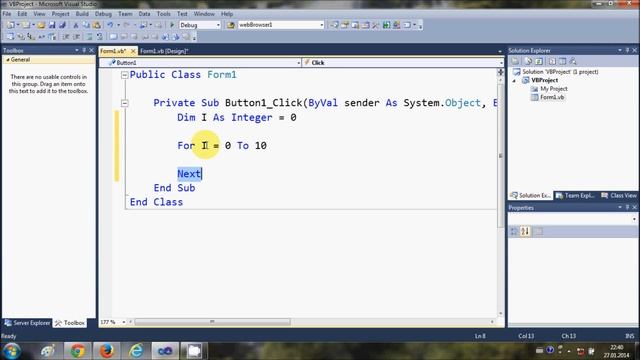Screen dimensions: 640x360
Task: Click the Toggle bookmark icon
Action: pyautogui.click(x=113, y=37)
